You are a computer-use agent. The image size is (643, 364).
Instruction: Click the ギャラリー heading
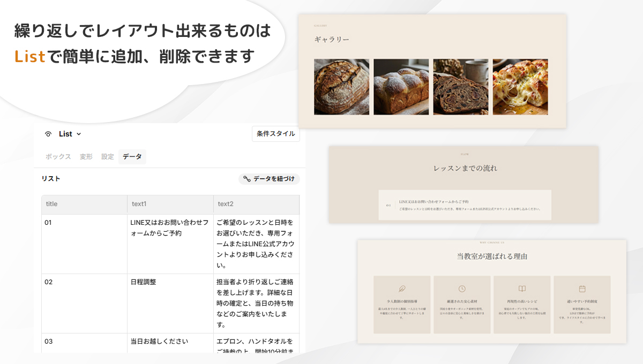tap(332, 40)
